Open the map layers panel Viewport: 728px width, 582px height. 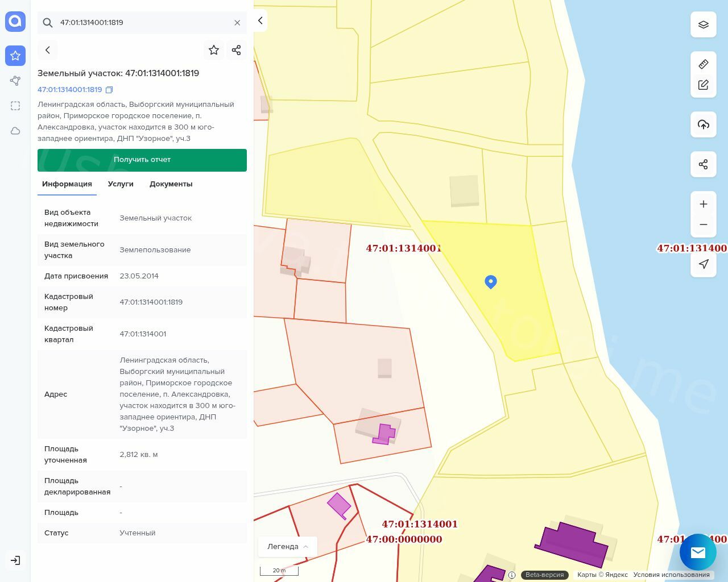(704, 24)
